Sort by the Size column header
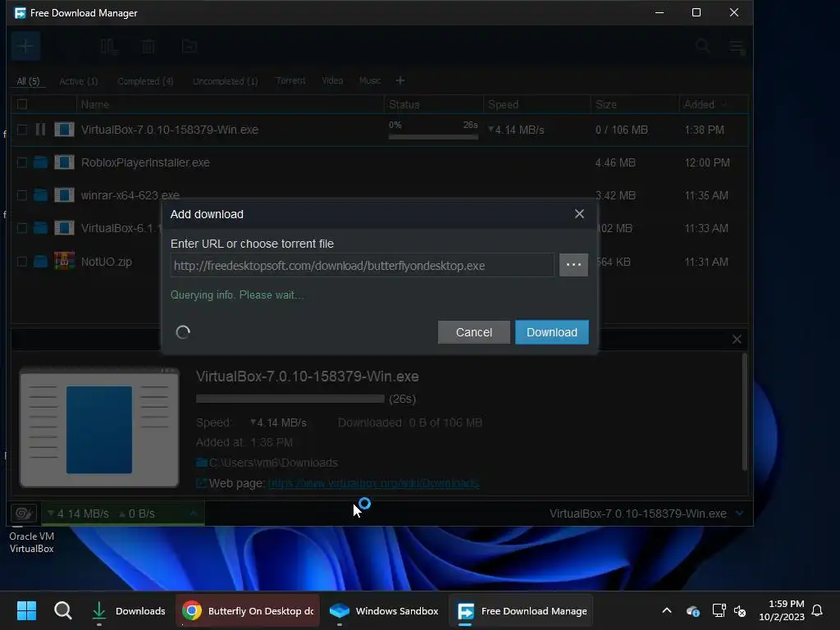This screenshot has height=630, width=840. [x=635, y=104]
